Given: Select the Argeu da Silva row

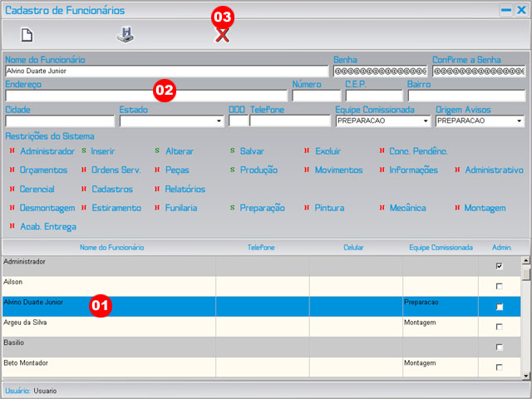Looking at the screenshot, I should pos(108,322).
